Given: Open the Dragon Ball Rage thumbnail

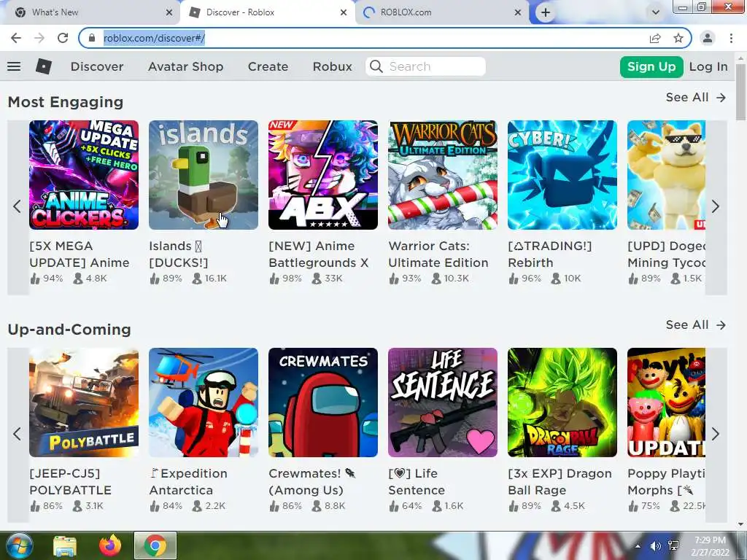Looking at the screenshot, I should pyautogui.click(x=562, y=402).
